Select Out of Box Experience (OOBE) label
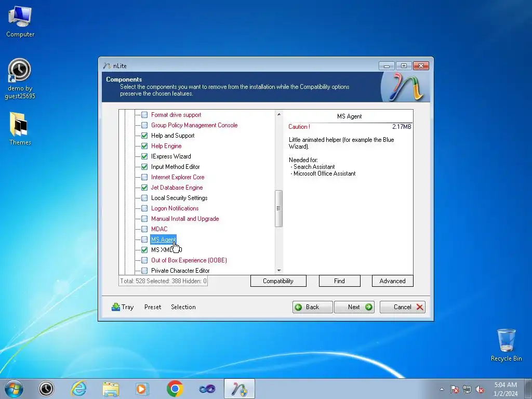The width and height of the screenshot is (532, 399). point(189,260)
